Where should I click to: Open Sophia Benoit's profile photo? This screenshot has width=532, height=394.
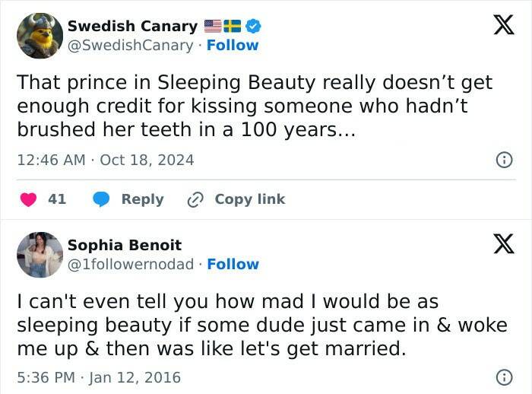40,255
